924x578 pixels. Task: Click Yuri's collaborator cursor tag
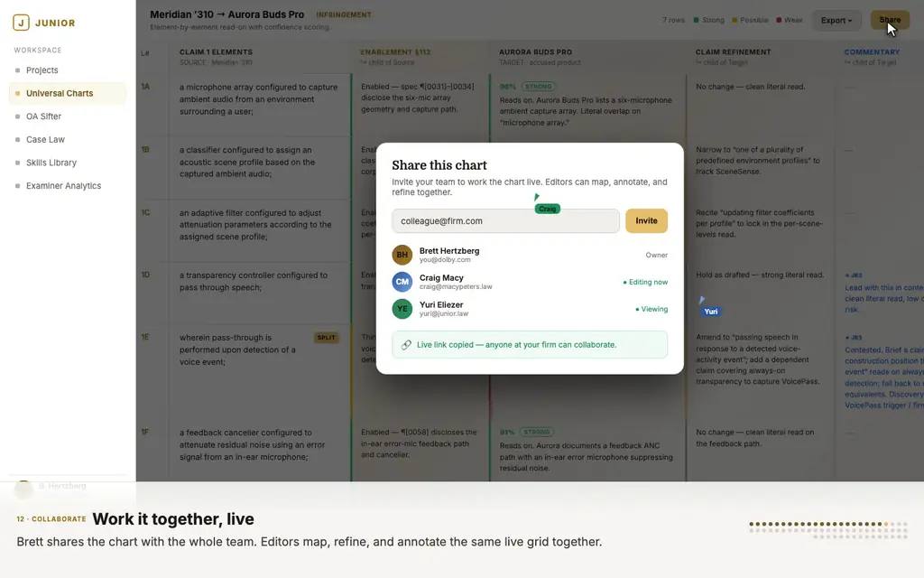711,312
